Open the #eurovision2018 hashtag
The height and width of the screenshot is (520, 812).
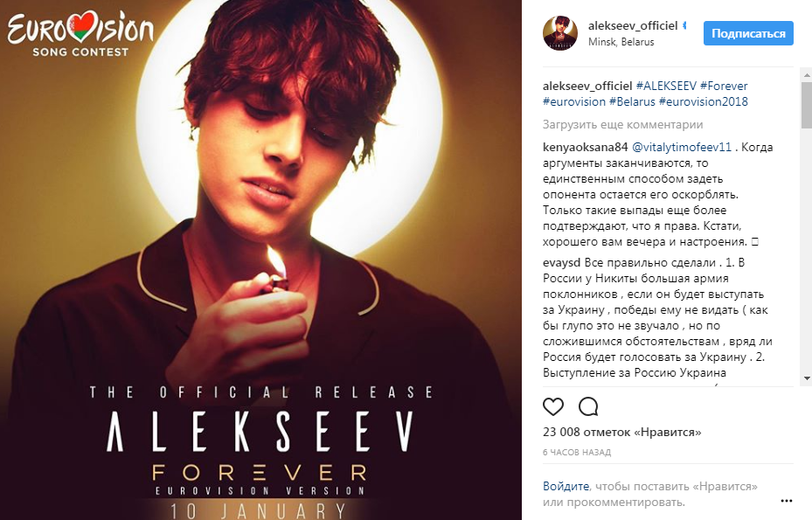click(704, 101)
